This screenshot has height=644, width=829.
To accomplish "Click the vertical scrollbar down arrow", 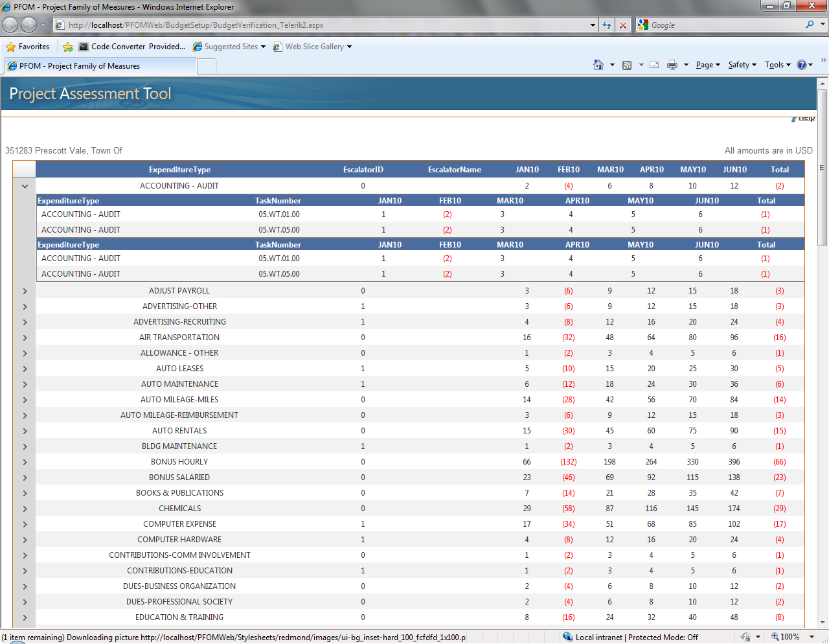I will (823, 622).
